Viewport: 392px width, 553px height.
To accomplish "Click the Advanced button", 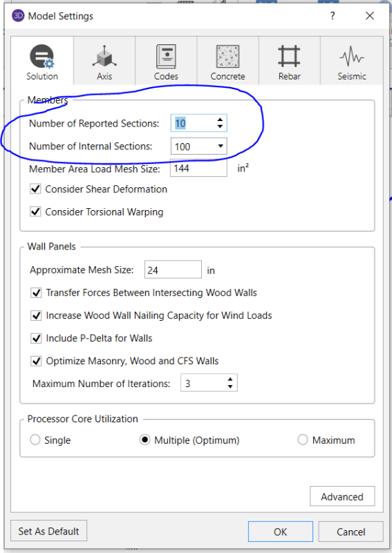I will (342, 496).
